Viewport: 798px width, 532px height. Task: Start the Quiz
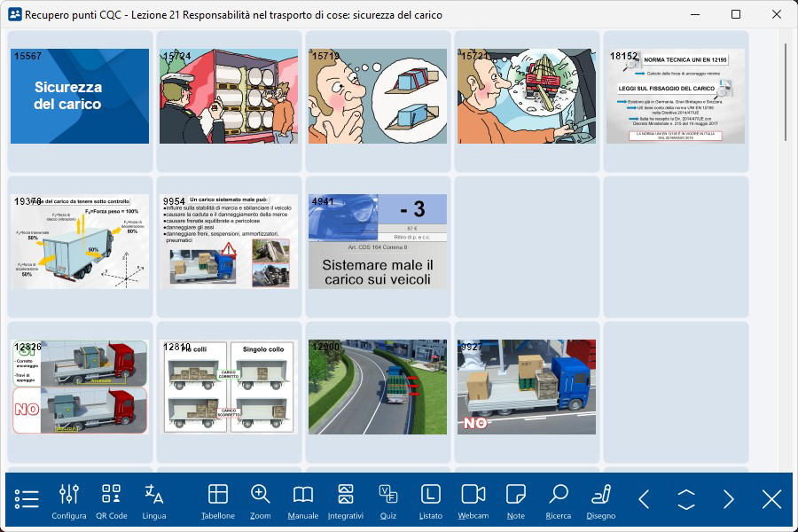[387, 502]
